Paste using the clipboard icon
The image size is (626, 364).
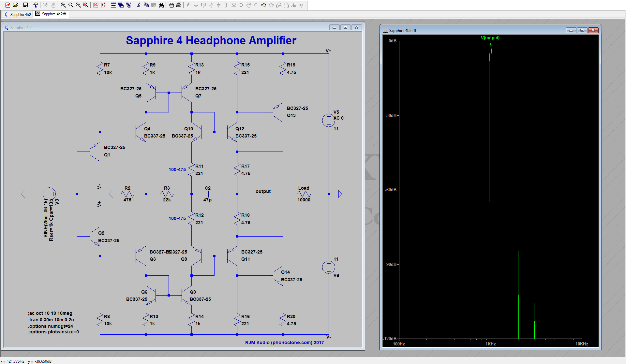click(x=154, y=5)
